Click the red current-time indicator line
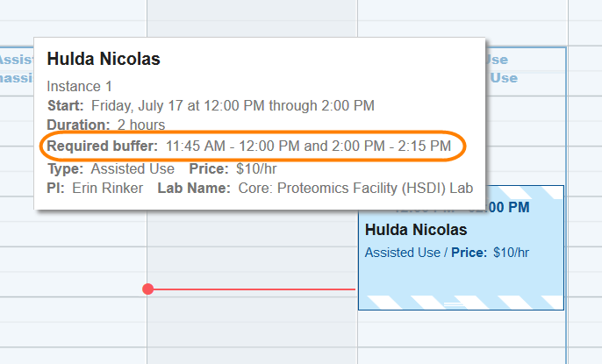This screenshot has height=364, width=602. click(x=254, y=289)
